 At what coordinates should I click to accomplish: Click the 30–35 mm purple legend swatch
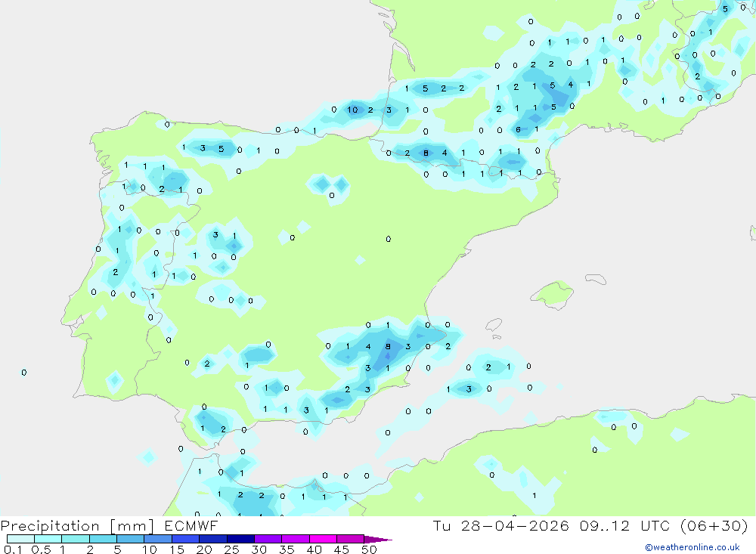pos(268,539)
